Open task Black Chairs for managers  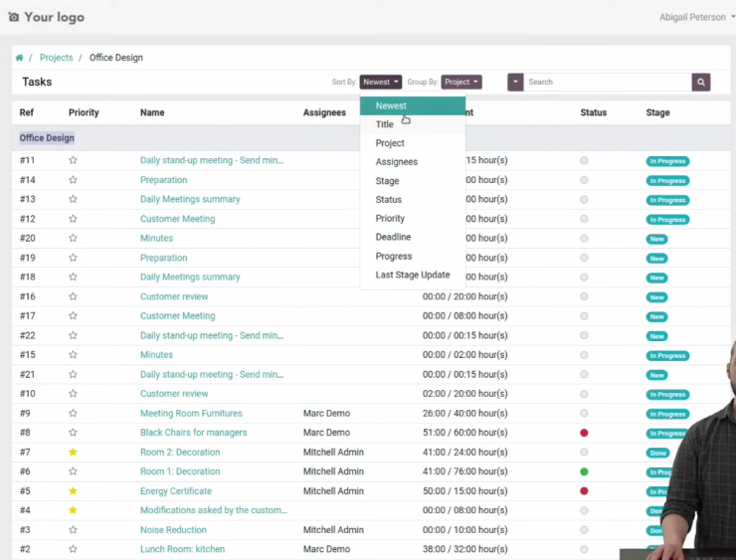click(193, 433)
